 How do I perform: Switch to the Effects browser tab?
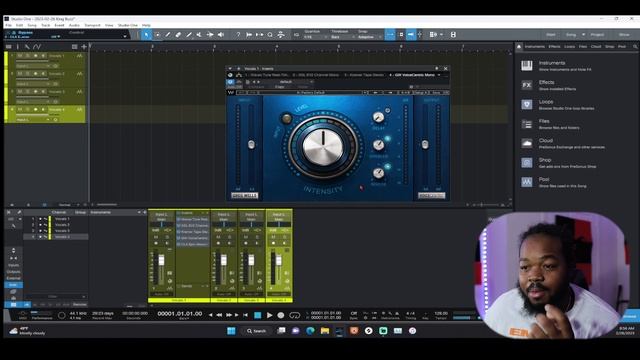tap(554, 47)
